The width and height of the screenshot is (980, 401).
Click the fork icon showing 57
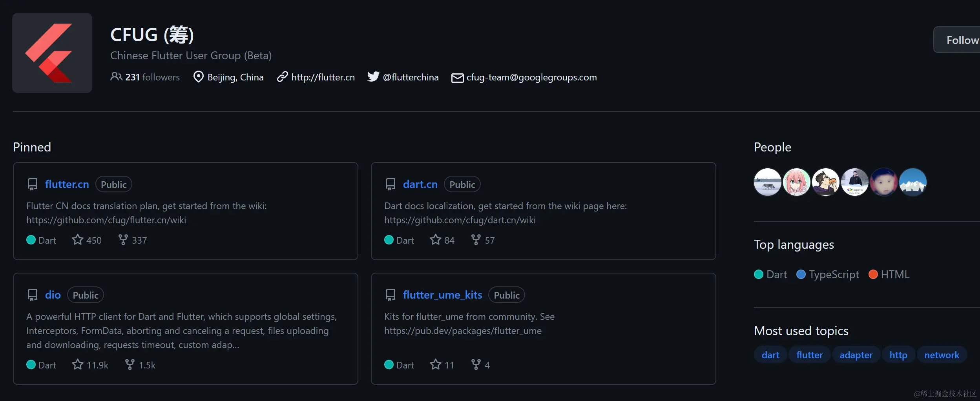pos(476,239)
